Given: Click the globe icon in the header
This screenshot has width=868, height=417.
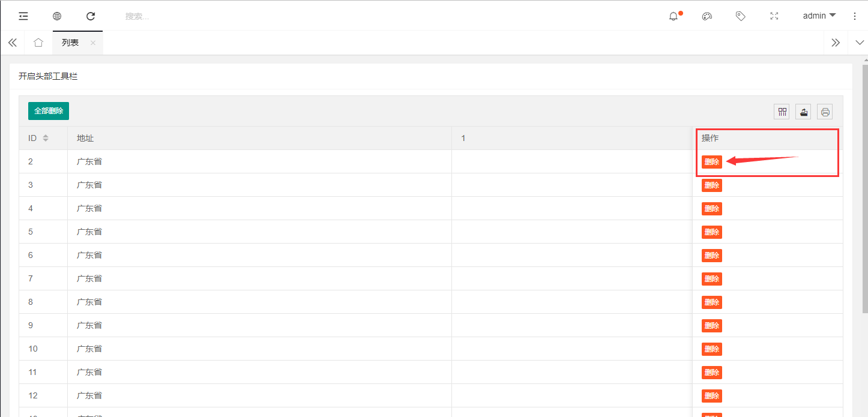Looking at the screenshot, I should 57,16.
